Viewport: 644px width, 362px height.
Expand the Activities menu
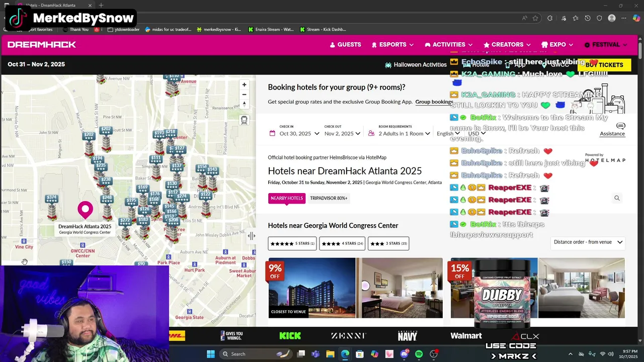pos(449,45)
